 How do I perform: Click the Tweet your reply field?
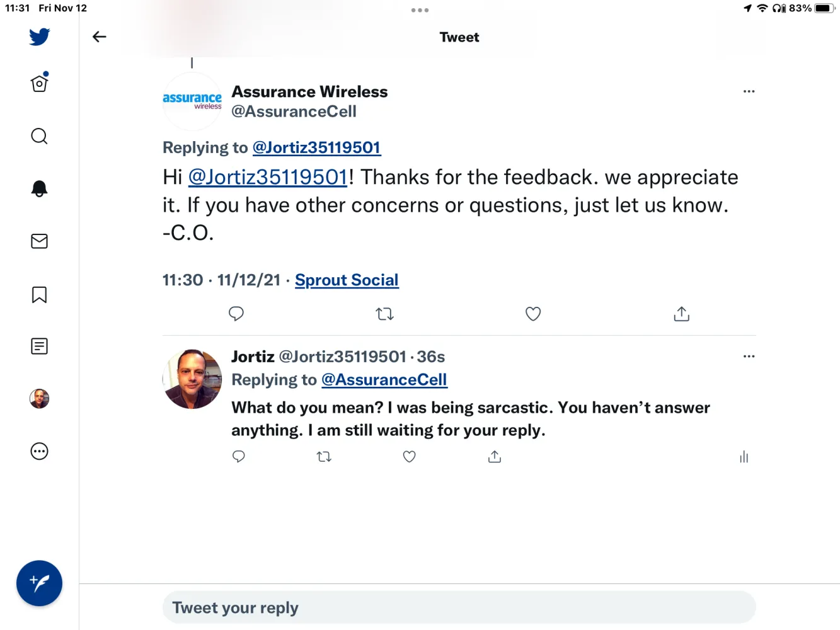459,608
